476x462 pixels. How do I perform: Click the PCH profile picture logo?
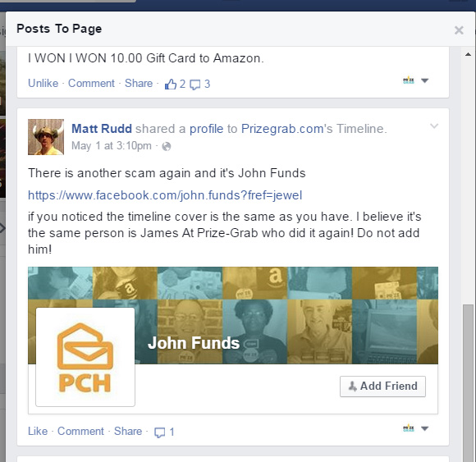[x=85, y=357]
